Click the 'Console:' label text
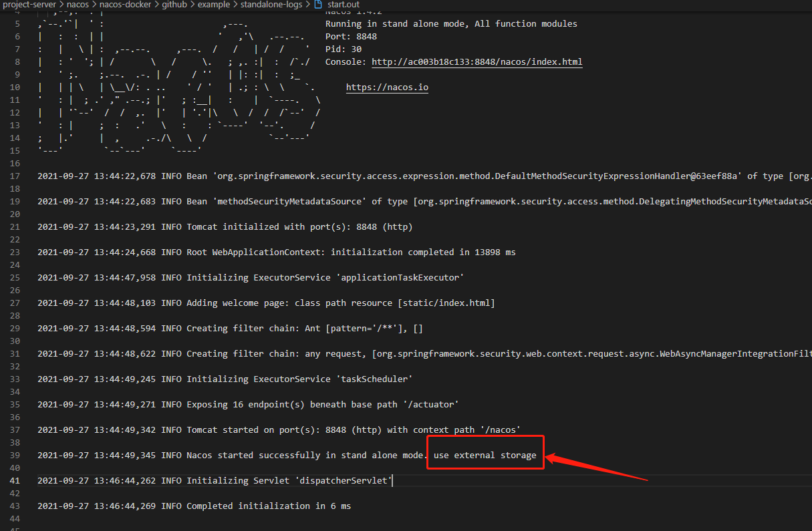812x531 pixels. coord(346,62)
